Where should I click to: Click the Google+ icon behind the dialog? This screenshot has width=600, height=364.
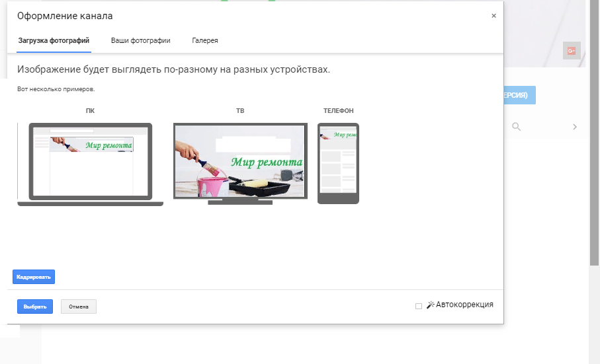pyautogui.click(x=571, y=51)
